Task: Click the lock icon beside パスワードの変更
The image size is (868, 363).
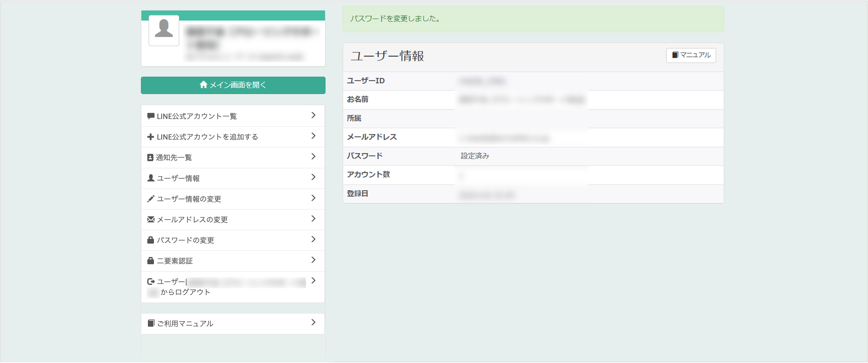Action: pyautogui.click(x=151, y=240)
